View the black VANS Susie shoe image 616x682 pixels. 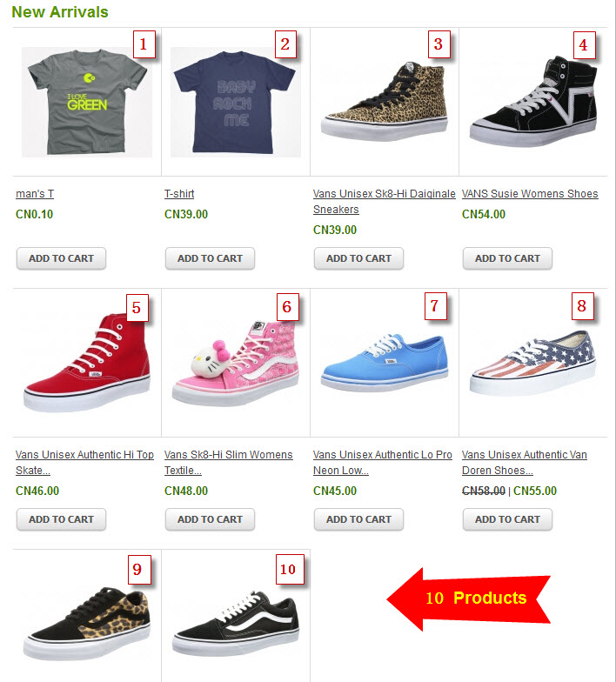pyautogui.click(x=533, y=101)
